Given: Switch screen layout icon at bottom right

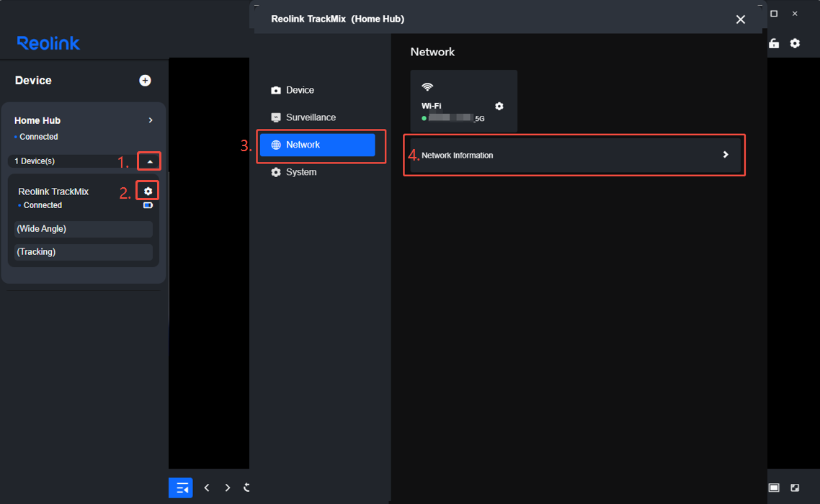Looking at the screenshot, I should pyautogui.click(x=774, y=487).
